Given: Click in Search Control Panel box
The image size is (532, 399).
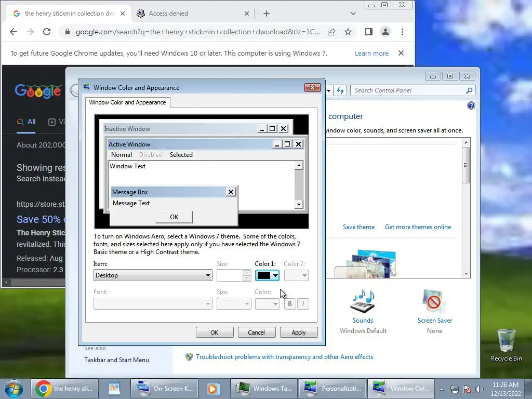Looking at the screenshot, I should [407, 90].
